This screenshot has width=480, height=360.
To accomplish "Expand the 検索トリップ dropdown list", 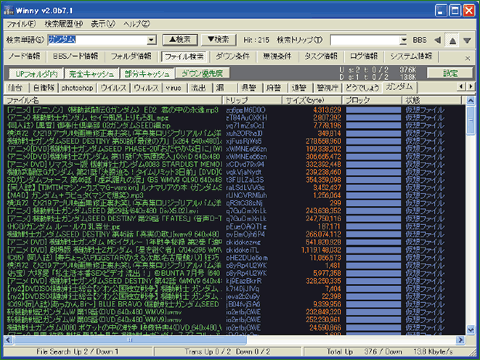I will (404, 40).
